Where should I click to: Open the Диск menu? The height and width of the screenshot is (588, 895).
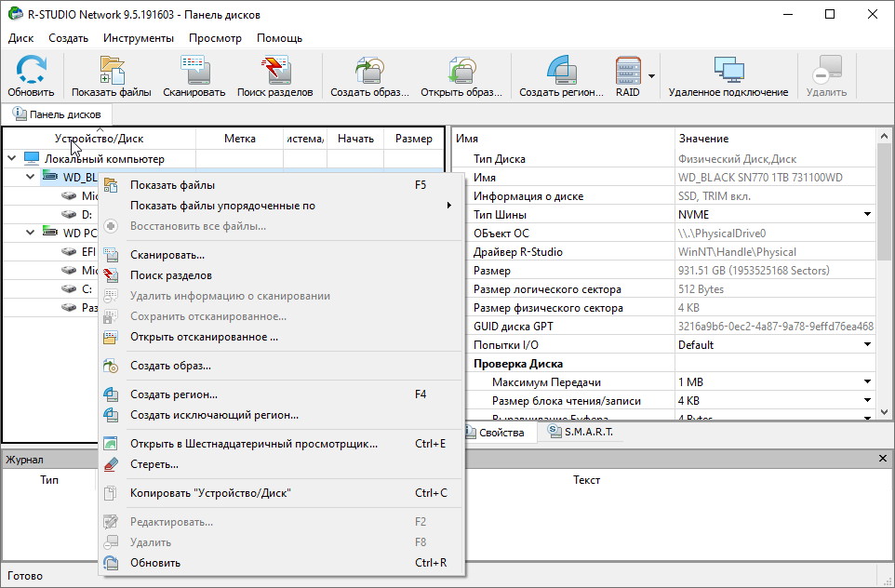[21, 38]
